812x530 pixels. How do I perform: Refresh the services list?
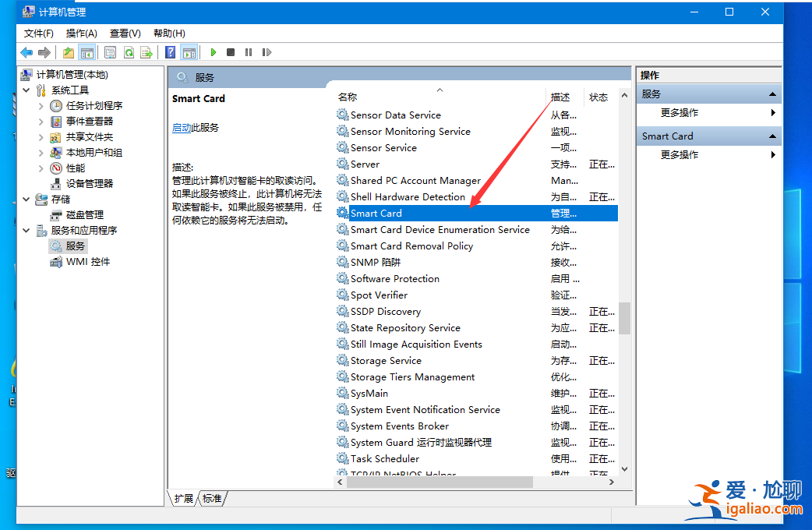pyautogui.click(x=130, y=52)
